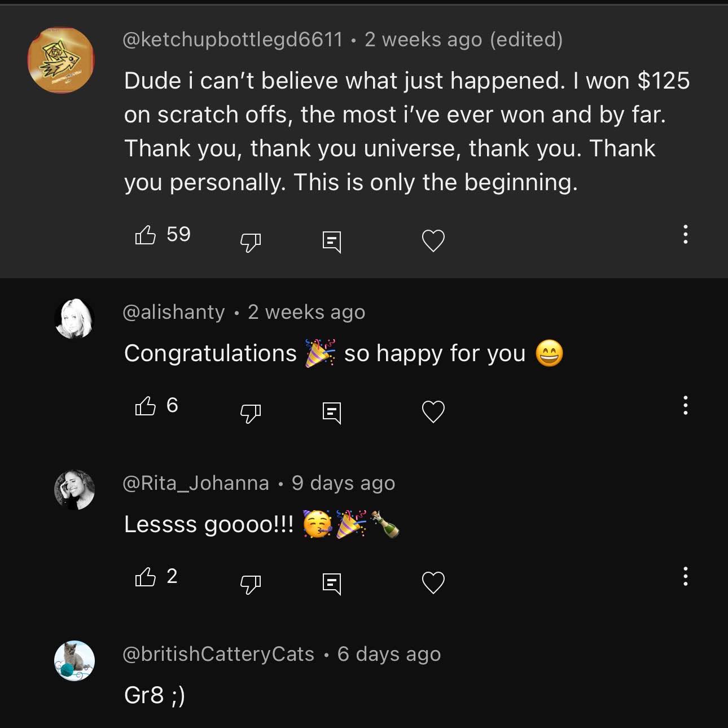
Task: Open more options for ketchupbottlegd6611 comment
Action: (x=685, y=234)
